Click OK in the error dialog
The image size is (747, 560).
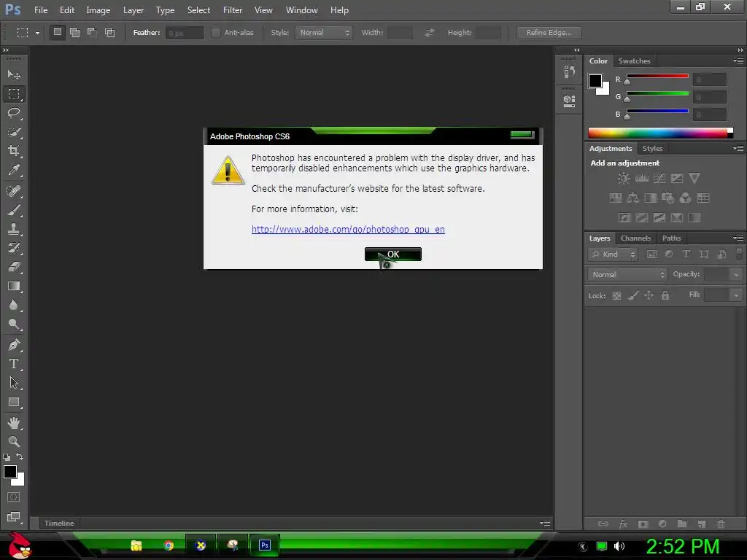(393, 254)
